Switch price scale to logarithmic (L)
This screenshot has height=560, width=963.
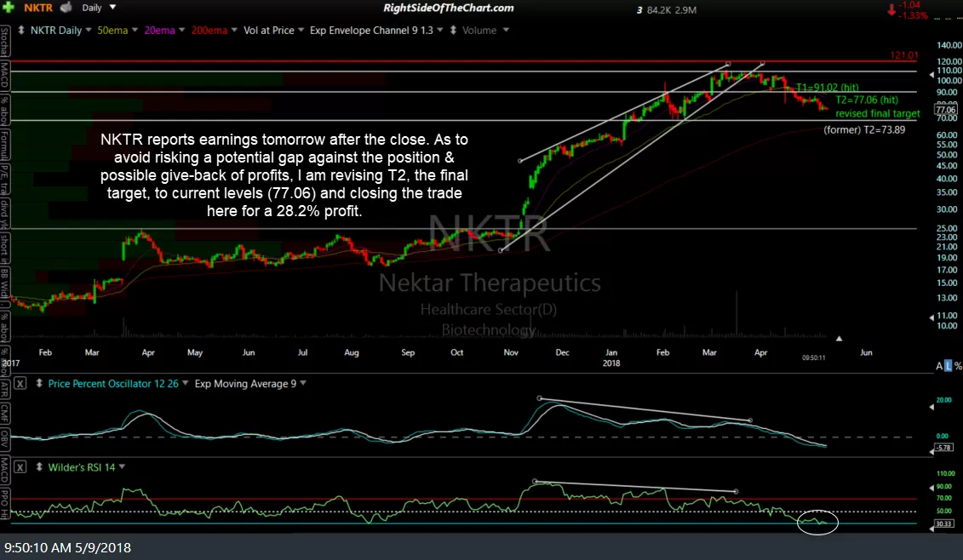click(949, 366)
